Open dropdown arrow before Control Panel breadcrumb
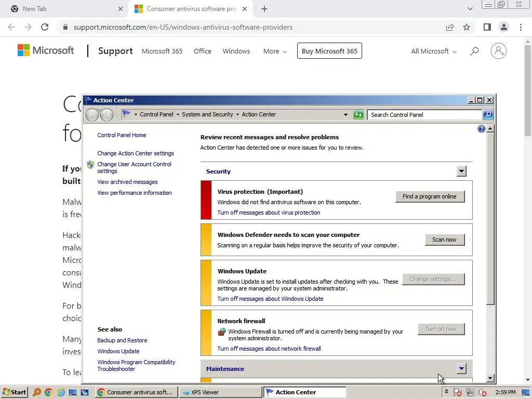The width and height of the screenshot is (532, 399). coord(136,115)
